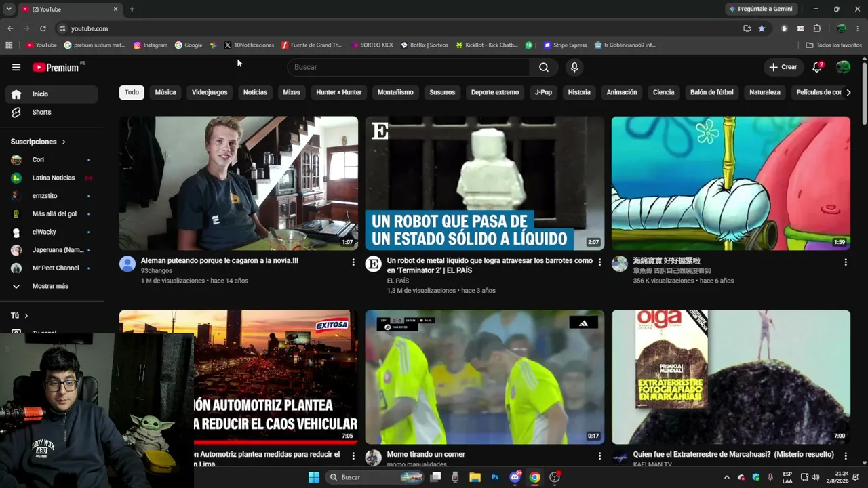Show more filter chips with right arrow
Image resolution: width=868 pixels, height=488 pixels.
tap(848, 92)
